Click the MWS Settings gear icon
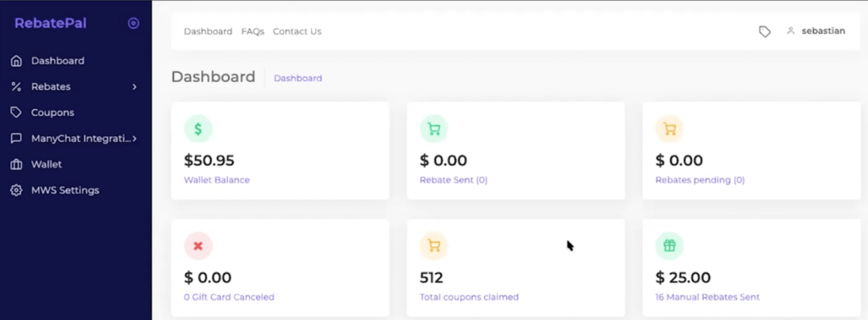 coord(17,190)
